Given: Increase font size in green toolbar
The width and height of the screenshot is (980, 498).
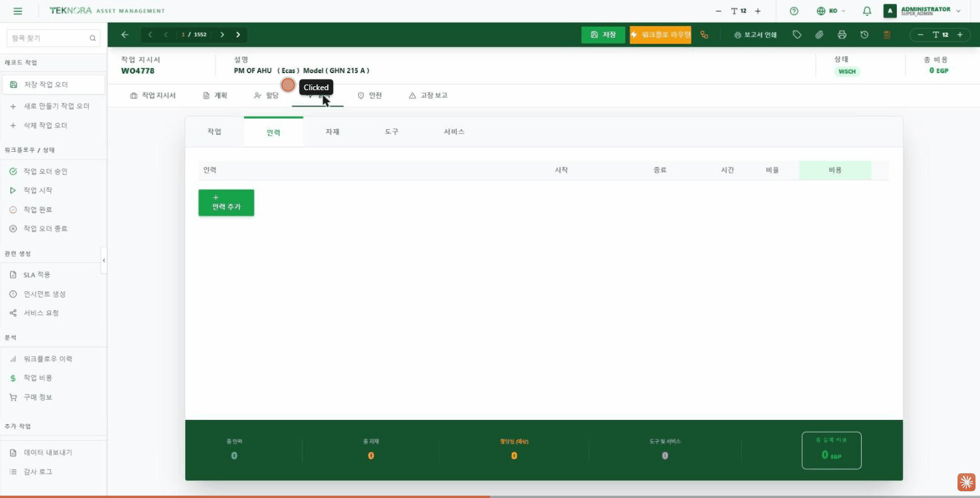Looking at the screenshot, I should pos(960,35).
